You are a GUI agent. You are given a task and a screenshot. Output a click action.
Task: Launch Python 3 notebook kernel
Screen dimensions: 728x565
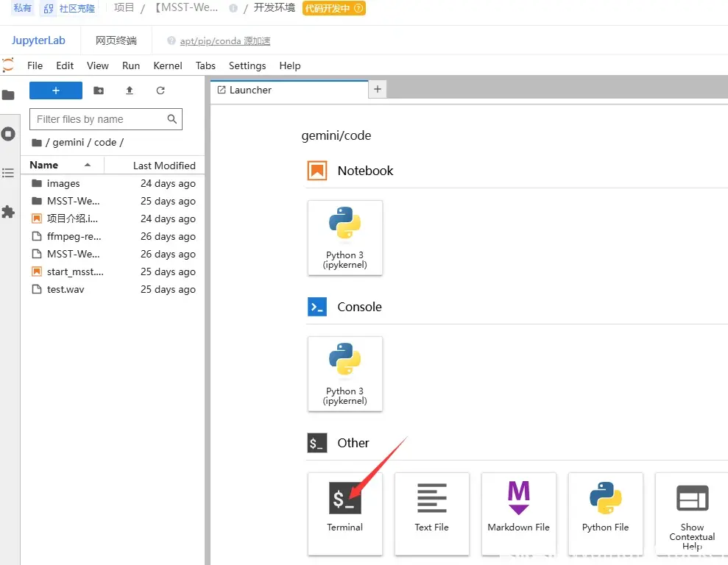pyautogui.click(x=345, y=238)
